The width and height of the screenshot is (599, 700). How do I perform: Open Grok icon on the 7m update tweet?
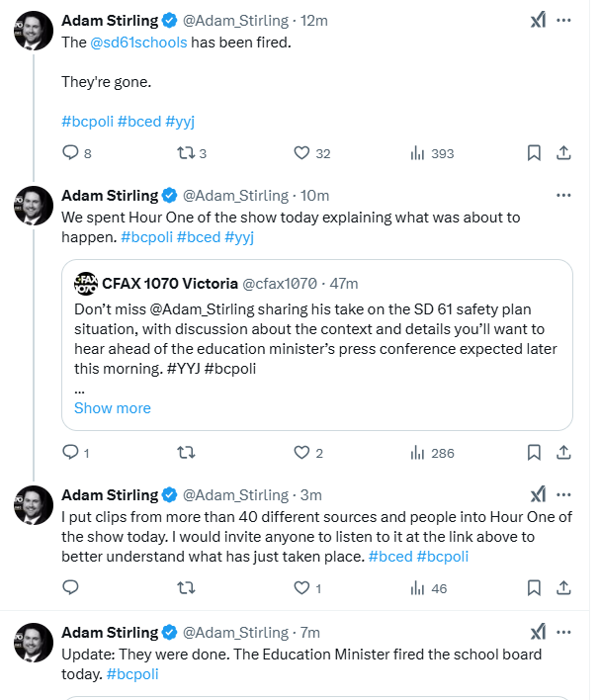(x=538, y=632)
